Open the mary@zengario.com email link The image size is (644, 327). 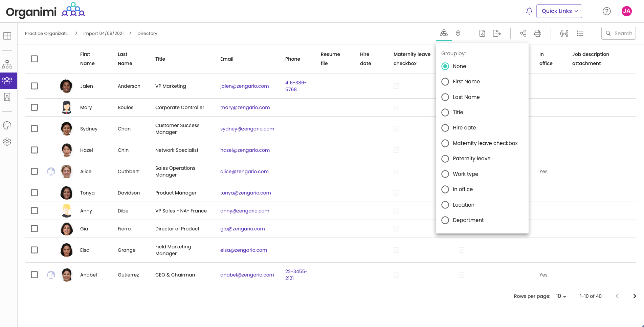click(x=245, y=107)
